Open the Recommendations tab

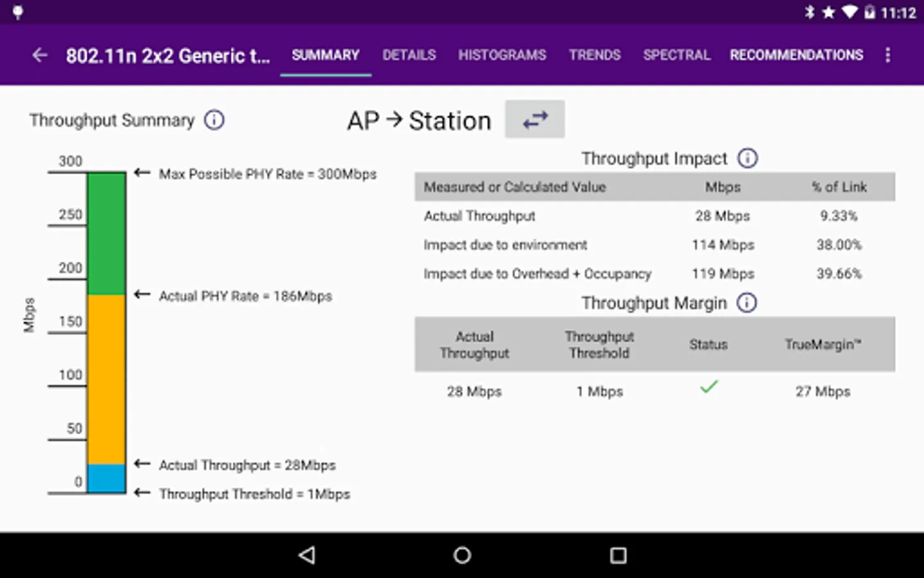(x=796, y=55)
